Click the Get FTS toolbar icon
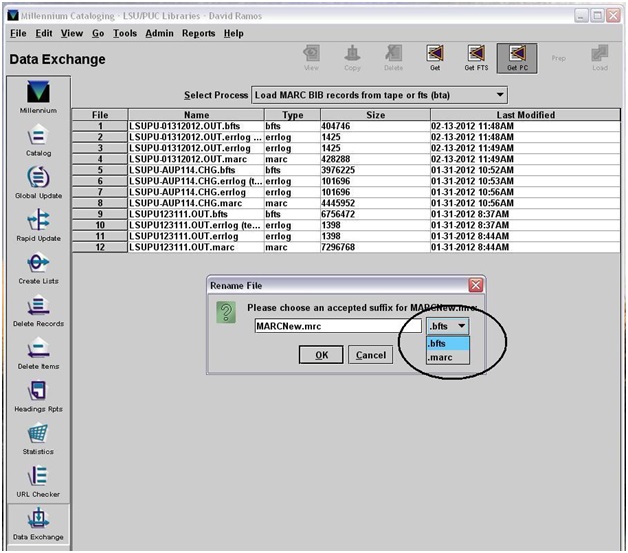This screenshot has width=628, height=553. click(475, 55)
